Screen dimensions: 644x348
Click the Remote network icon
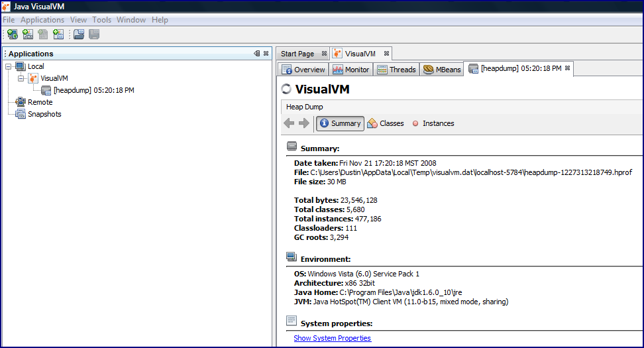(x=21, y=102)
